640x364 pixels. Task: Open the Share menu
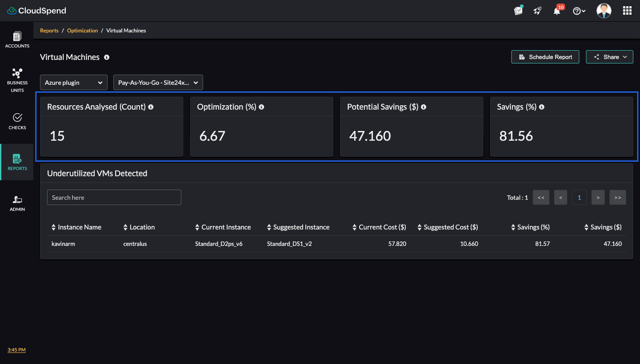609,57
